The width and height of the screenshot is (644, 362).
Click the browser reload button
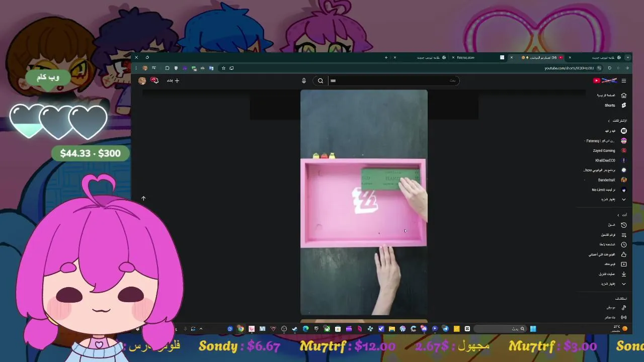pos(610,68)
